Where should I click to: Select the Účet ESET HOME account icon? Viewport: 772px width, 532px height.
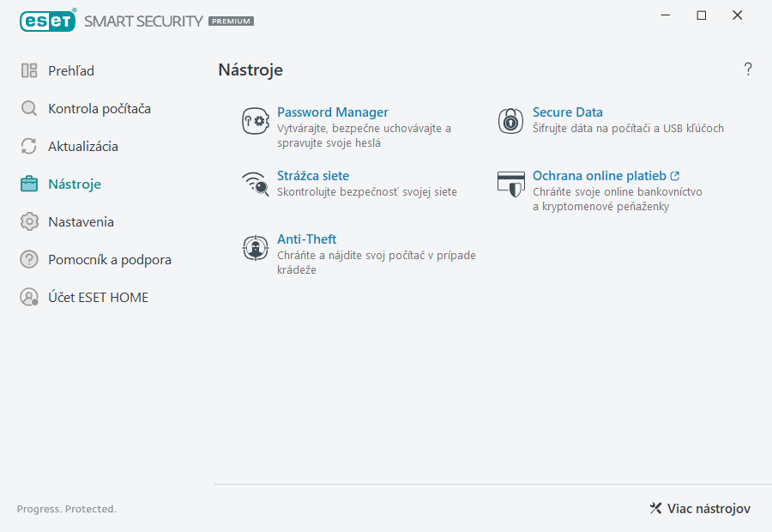click(28, 297)
